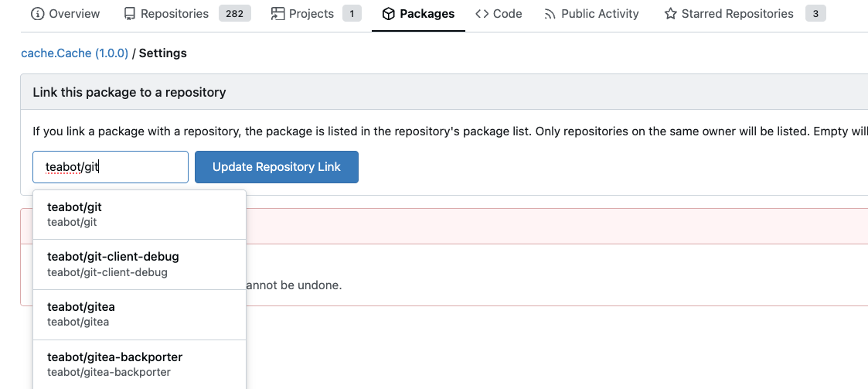Select teabot/git from suggestions

coord(139,214)
